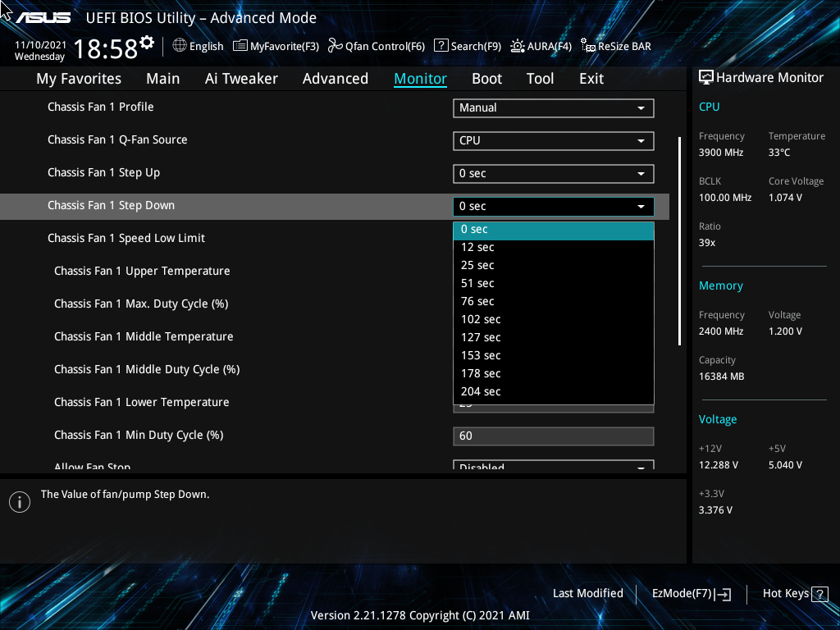This screenshot has width=840, height=630.
Task: Click the Hot Keys button label
Action: [x=785, y=594]
